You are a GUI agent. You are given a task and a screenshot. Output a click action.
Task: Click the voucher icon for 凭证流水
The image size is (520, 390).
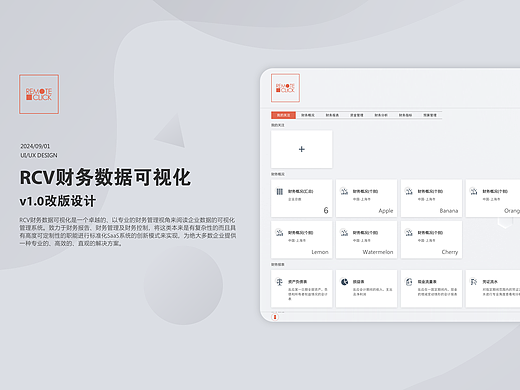coord(474,282)
